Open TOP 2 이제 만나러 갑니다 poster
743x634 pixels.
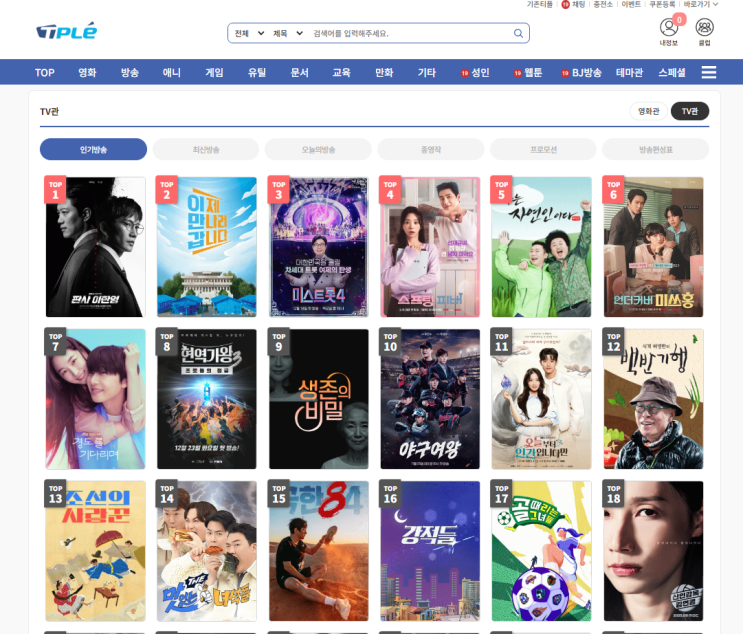(x=207, y=247)
